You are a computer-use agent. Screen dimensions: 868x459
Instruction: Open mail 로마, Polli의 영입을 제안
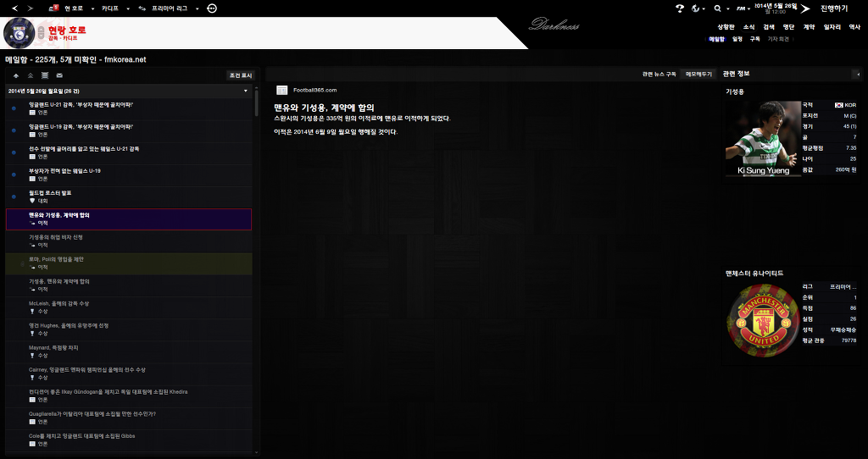pyautogui.click(x=129, y=263)
